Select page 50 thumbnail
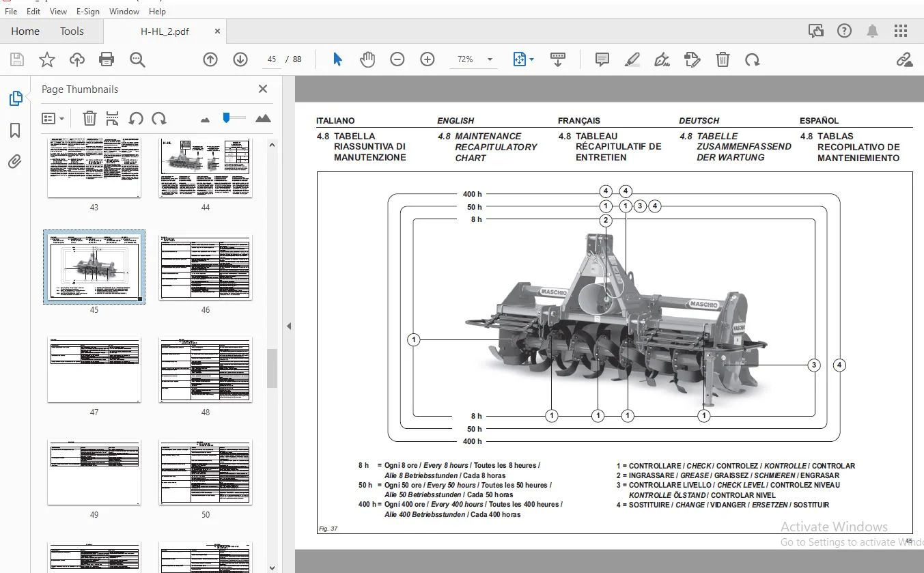The height and width of the screenshot is (573, 924). 206,473
